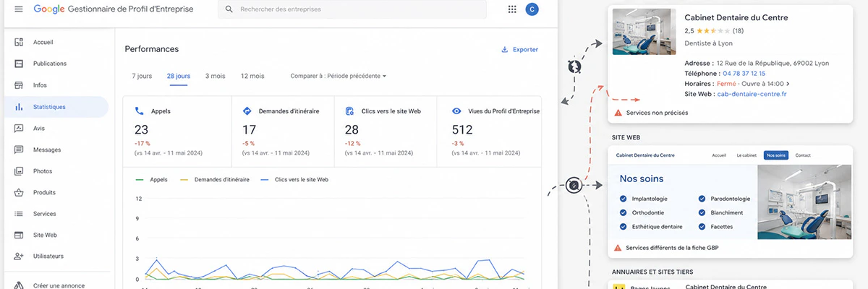Select Nos soins in the website nav
The image size is (868, 289).
tap(776, 155)
